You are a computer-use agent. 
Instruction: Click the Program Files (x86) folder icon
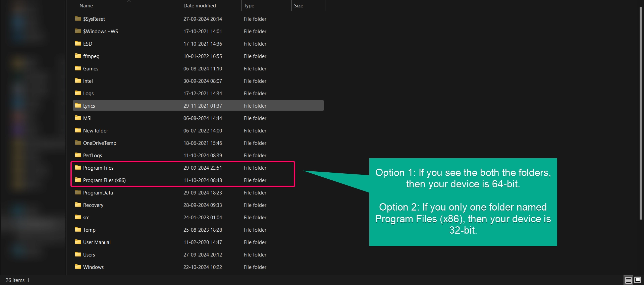(x=78, y=180)
